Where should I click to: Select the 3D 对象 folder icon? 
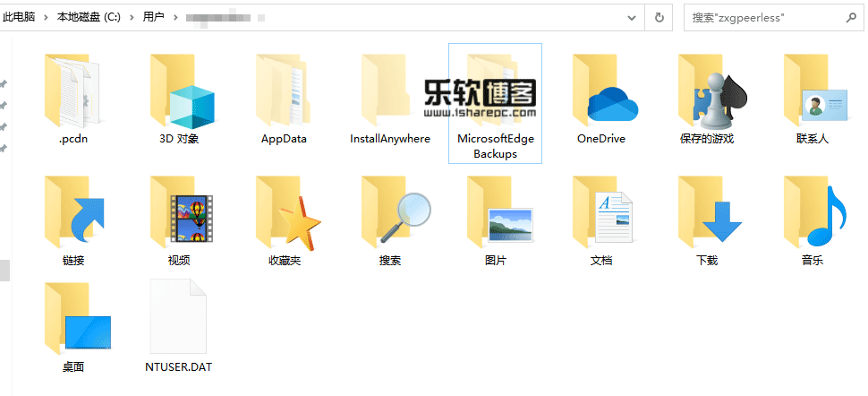point(181,91)
